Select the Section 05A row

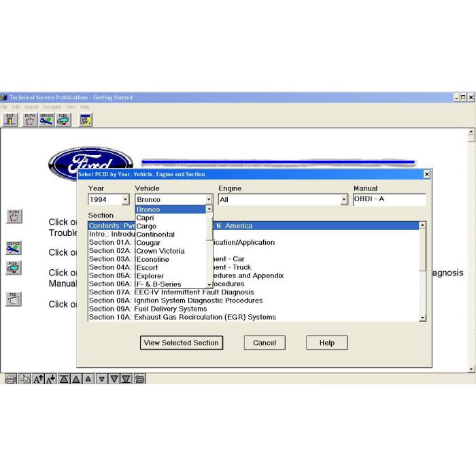[x=254, y=275]
